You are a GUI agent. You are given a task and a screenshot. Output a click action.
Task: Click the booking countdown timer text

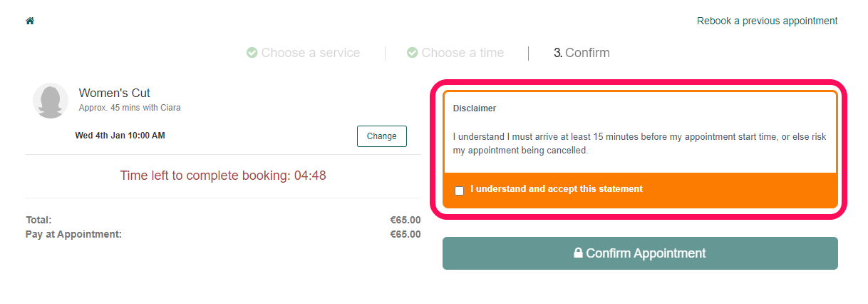pos(223,176)
